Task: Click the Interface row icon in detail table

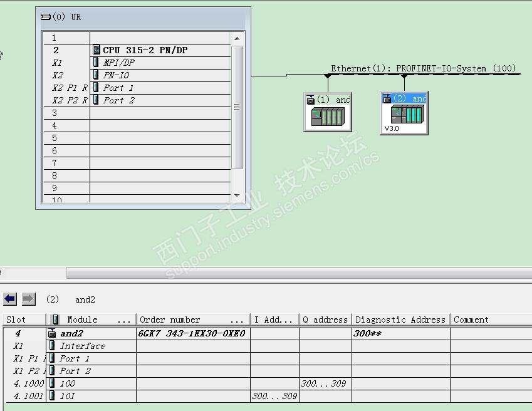Action: pos(52,346)
